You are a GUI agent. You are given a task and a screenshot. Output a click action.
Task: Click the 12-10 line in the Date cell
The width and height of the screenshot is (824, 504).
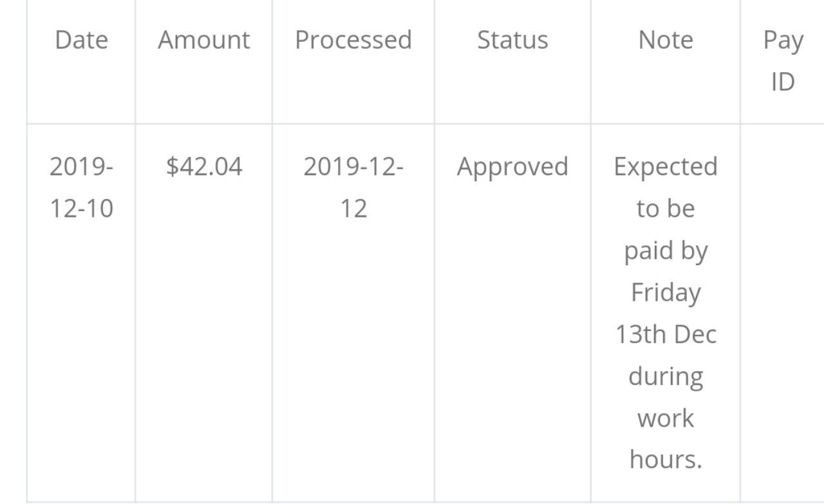81,209
